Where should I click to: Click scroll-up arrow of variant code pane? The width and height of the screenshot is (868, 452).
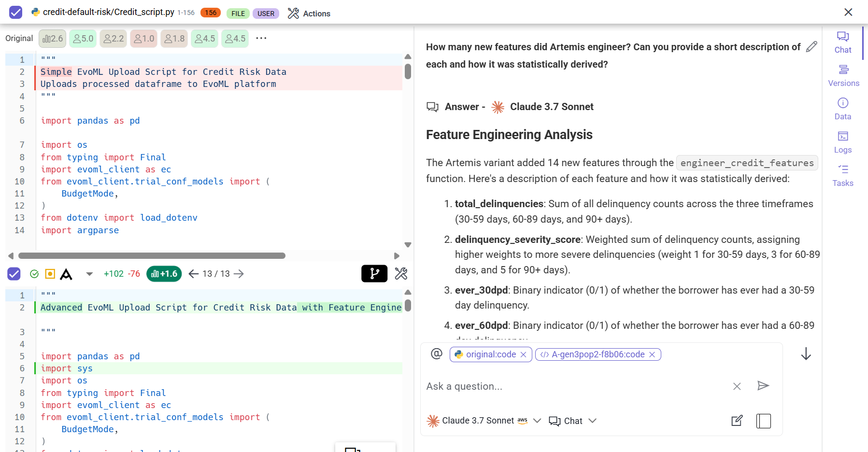point(408,292)
